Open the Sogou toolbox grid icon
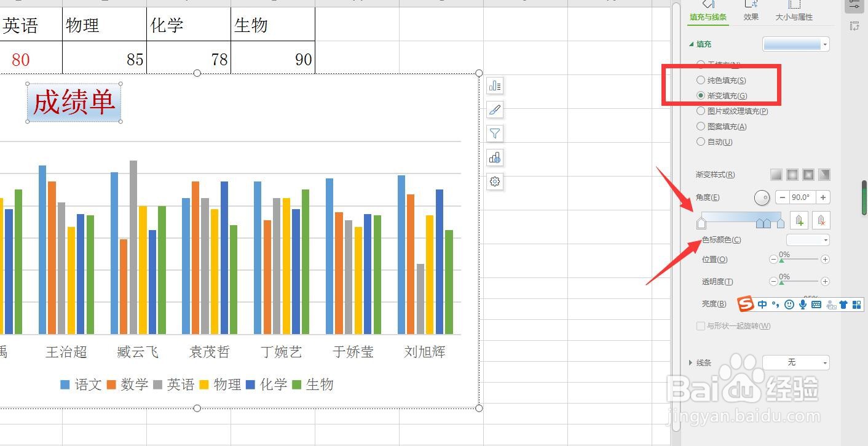The image size is (868, 446). tap(857, 305)
